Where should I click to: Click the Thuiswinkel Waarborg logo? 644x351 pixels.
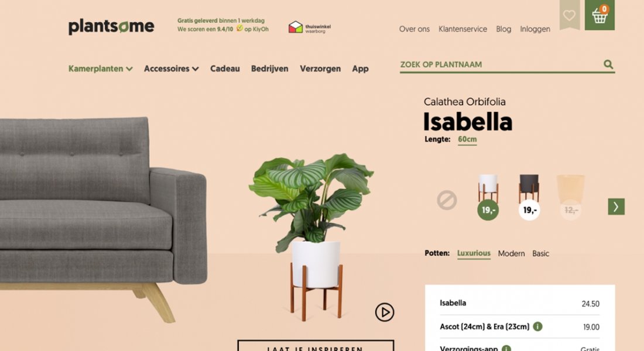click(x=310, y=27)
